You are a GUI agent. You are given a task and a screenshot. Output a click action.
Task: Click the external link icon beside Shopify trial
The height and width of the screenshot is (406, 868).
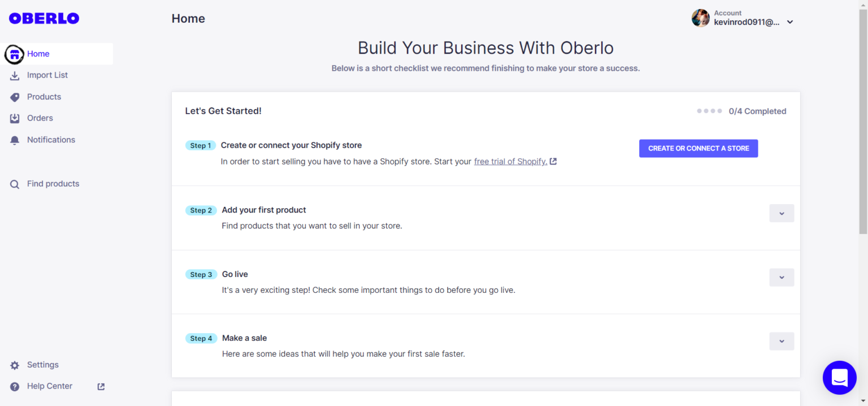coord(554,161)
